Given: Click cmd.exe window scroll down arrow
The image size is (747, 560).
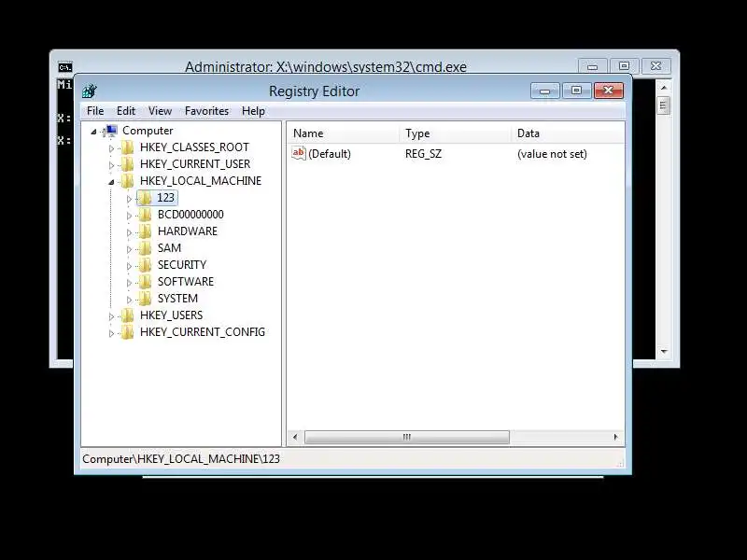Looking at the screenshot, I should point(664,352).
